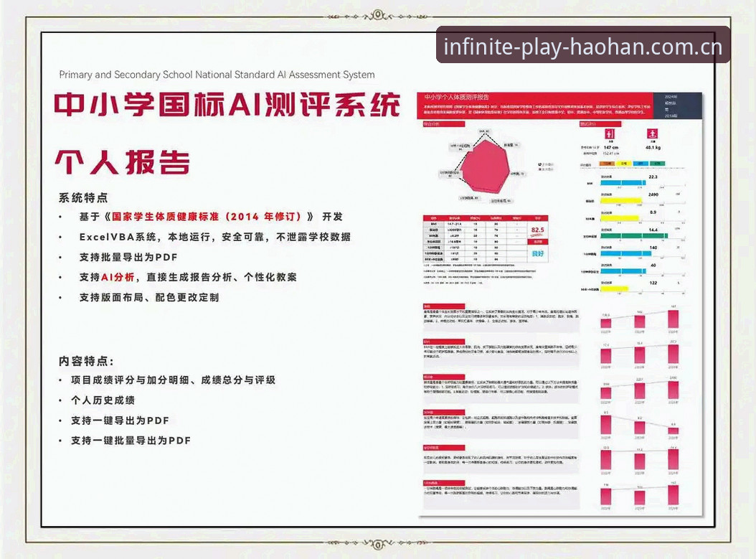Screen dimensions: 756x559
Task: Click the blue bar labeled 22.3
Action: (x=623, y=183)
